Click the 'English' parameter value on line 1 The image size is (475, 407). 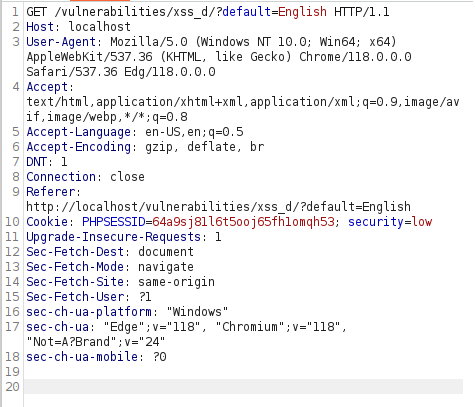(x=302, y=12)
